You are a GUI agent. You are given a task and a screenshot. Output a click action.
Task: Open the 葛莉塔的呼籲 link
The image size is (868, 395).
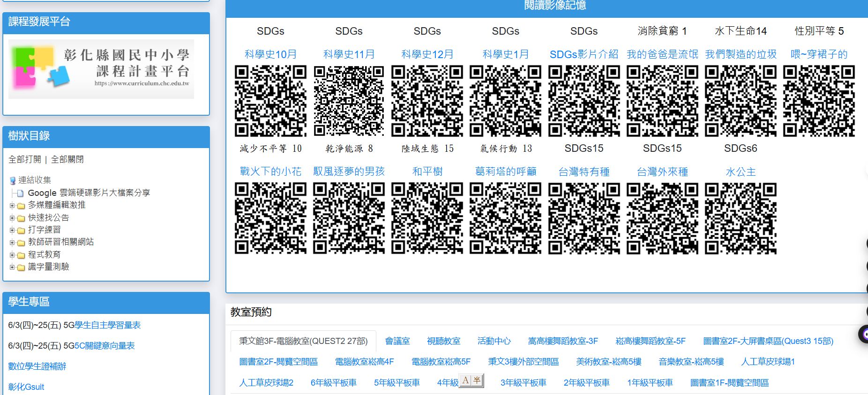point(506,171)
